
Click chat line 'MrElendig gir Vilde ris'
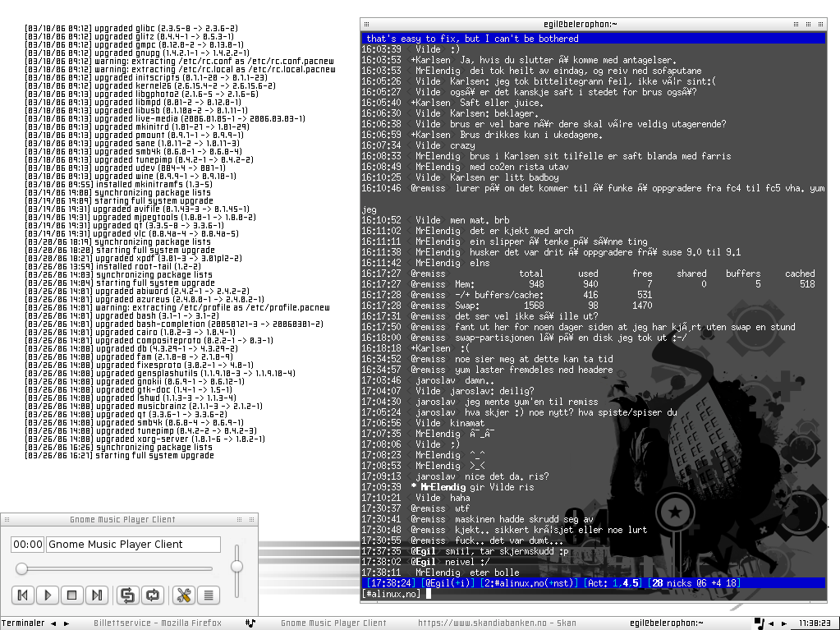tap(448, 487)
